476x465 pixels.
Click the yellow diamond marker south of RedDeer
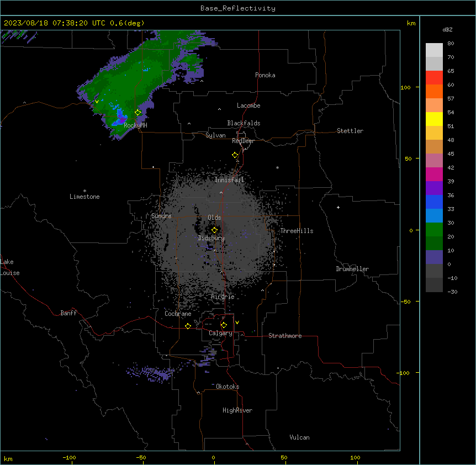point(235,155)
